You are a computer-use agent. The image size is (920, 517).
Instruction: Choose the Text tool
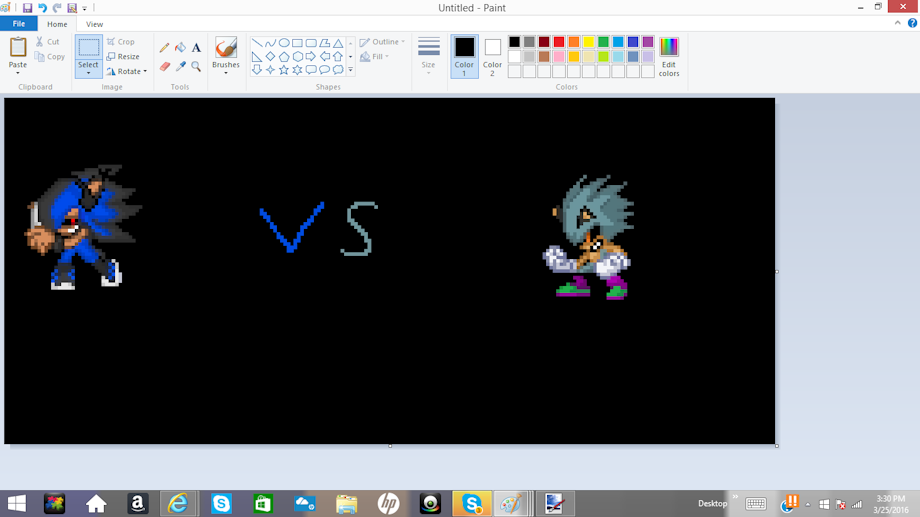tap(196, 47)
